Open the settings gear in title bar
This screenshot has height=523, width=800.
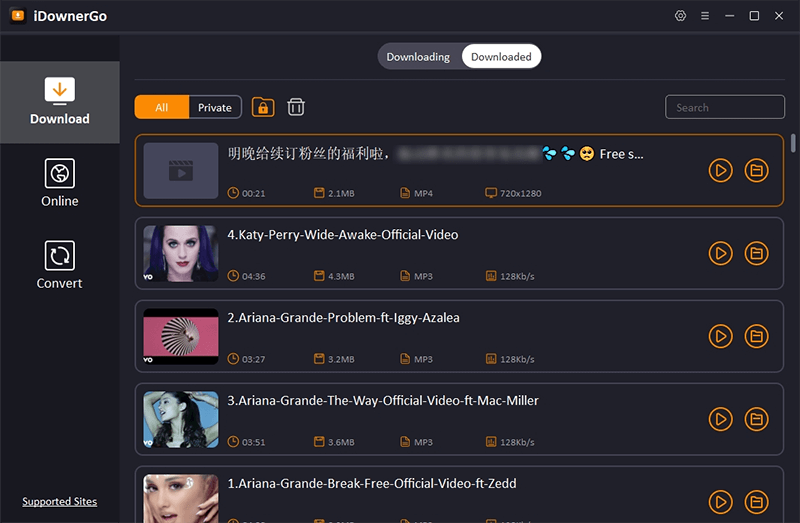point(681,16)
